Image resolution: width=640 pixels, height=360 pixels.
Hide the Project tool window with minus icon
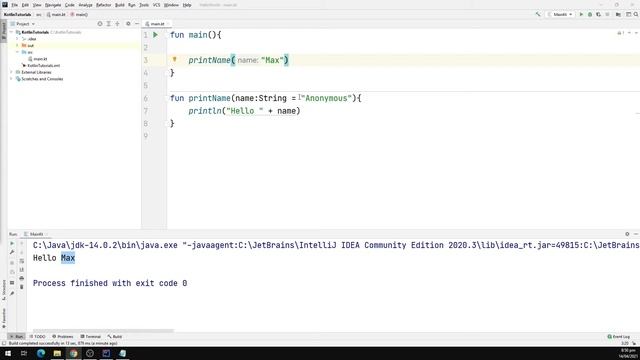point(137,24)
